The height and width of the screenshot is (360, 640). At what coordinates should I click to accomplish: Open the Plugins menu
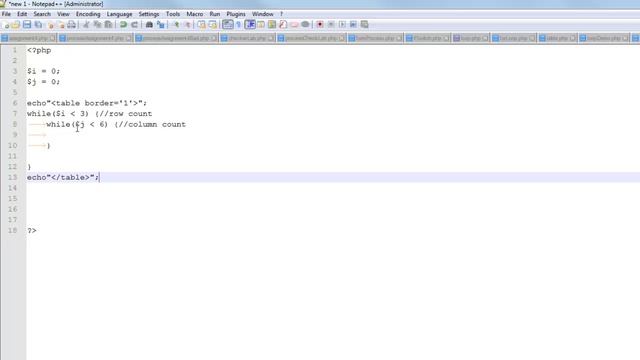[x=236, y=14]
